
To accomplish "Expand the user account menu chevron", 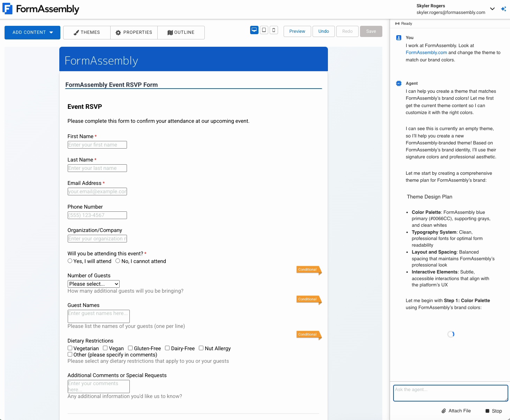I will click(x=492, y=9).
